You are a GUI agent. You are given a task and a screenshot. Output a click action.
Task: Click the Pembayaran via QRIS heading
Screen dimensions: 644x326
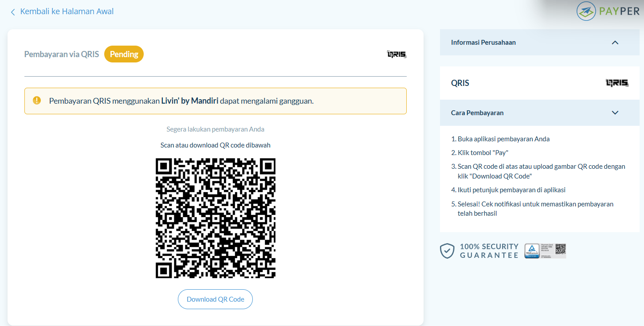pos(62,54)
